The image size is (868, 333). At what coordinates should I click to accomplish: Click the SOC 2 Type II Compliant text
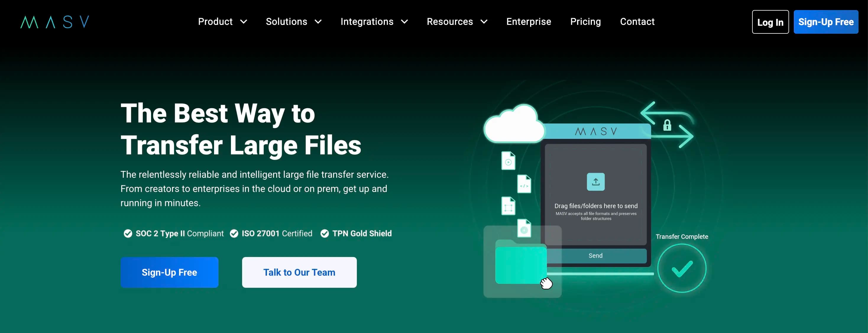click(x=179, y=234)
